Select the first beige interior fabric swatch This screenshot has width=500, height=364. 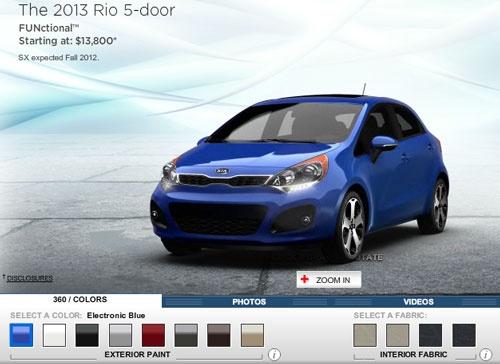point(365,335)
